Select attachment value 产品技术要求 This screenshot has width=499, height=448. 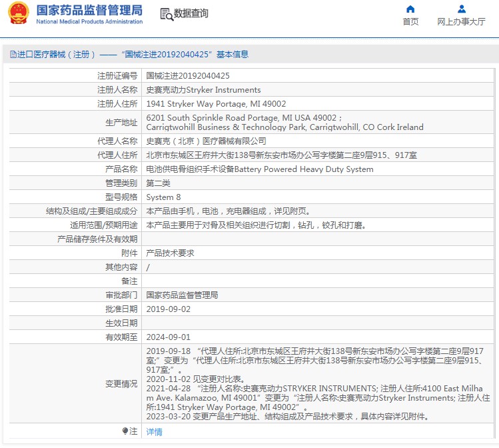[171, 253]
